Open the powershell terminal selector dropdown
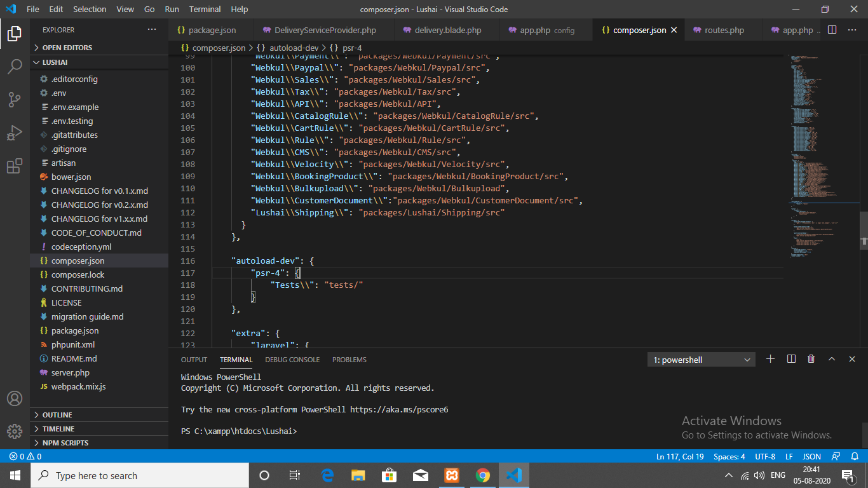868x488 pixels. click(702, 360)
